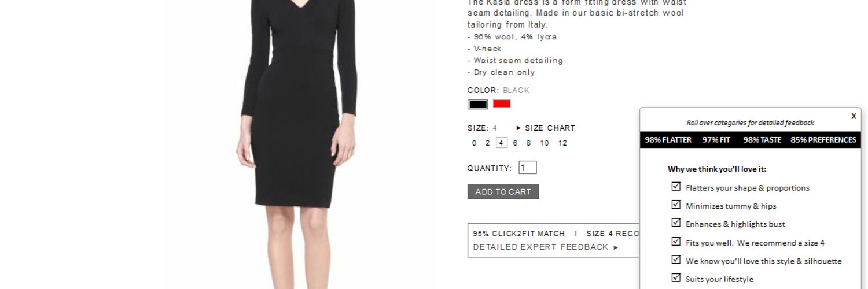The width and height of the screenshot is (868, 289).
Task: Select size 0
Action: [x=475, y=143]
